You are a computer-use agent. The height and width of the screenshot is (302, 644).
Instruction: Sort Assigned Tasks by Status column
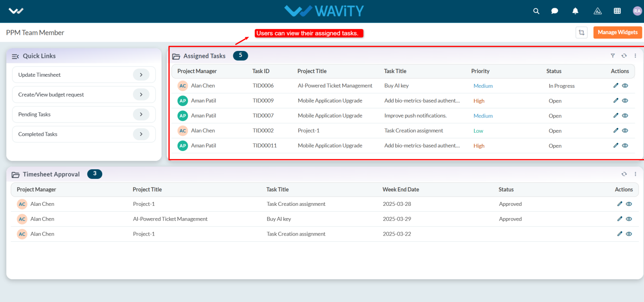(x=554, y=71)
